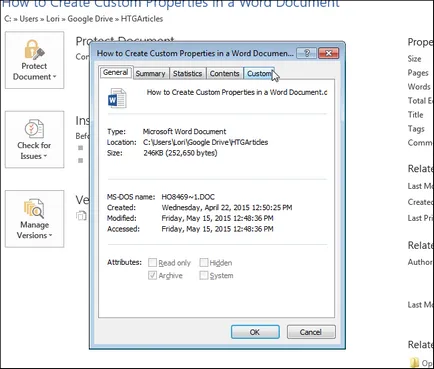
Task: Click the Size property label at right
Action: [x=414, y=59]
